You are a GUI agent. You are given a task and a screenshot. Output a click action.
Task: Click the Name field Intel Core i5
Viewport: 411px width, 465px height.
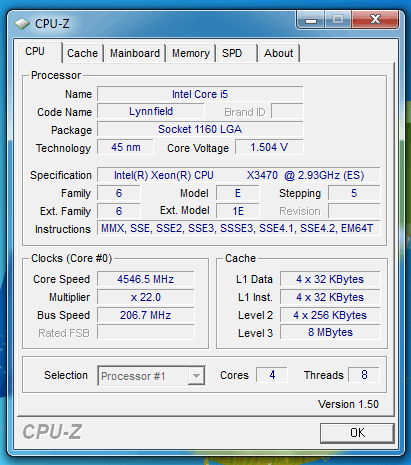[x=200, y=94]
